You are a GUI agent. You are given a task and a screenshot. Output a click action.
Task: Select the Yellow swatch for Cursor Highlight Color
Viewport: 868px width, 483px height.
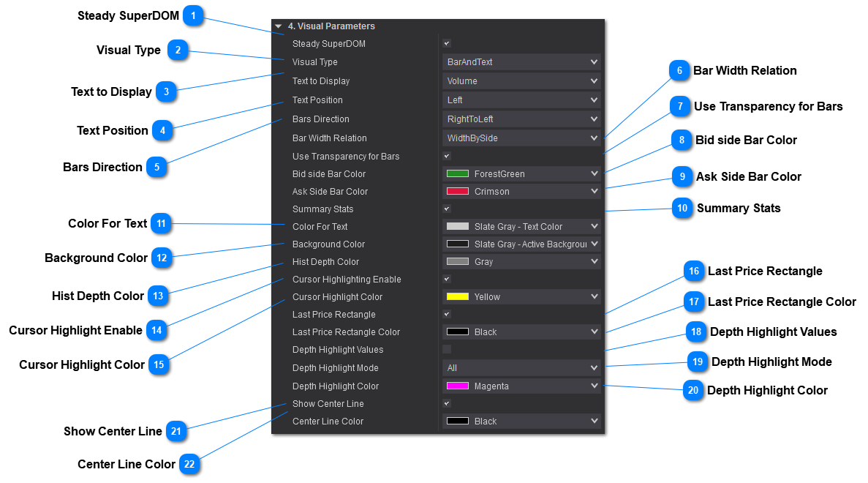[458, 297]
